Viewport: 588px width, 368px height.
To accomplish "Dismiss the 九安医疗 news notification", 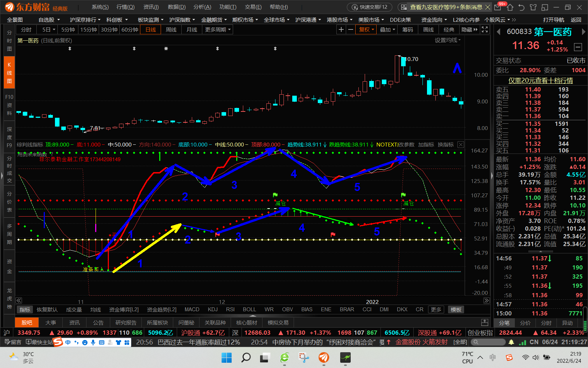I will (x=488, y=7).
